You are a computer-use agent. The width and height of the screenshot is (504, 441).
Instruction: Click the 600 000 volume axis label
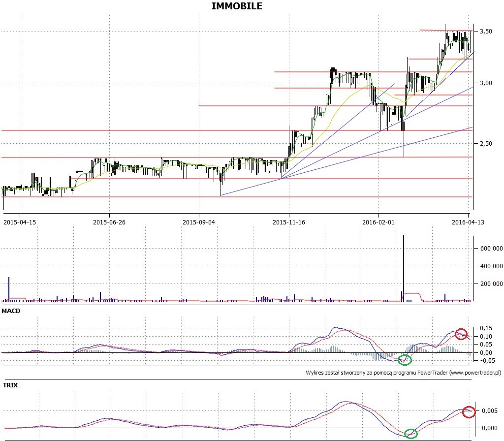pos(492,248)
